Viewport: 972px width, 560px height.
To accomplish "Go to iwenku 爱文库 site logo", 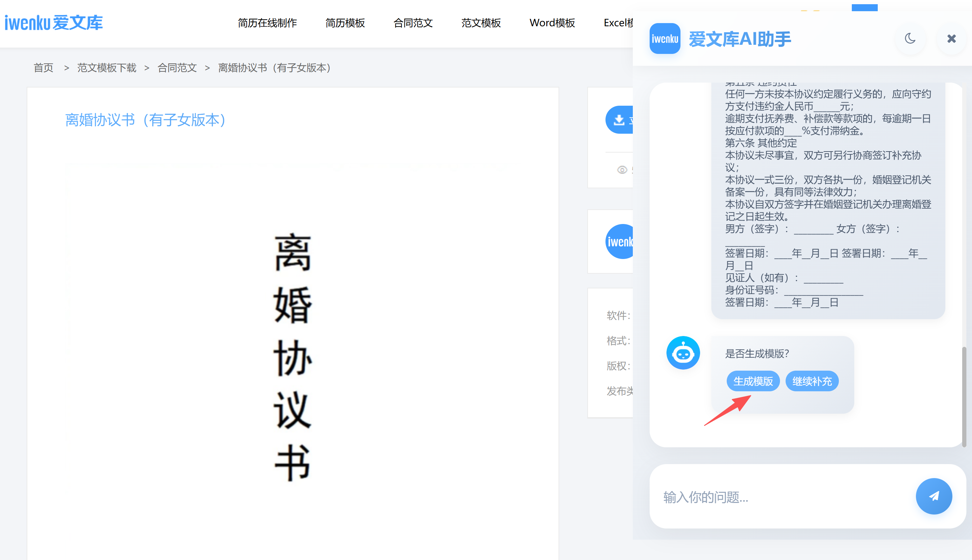I will click(x=54, y=23).
